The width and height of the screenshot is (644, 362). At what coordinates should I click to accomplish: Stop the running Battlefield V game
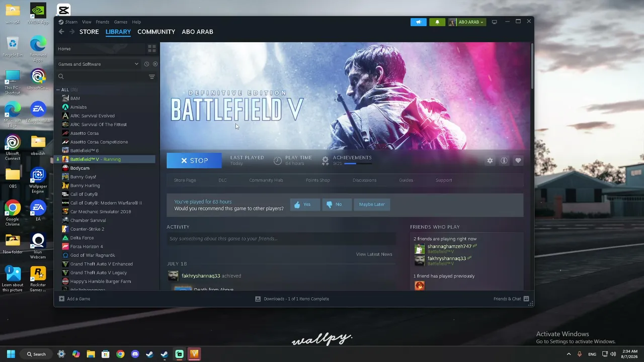coord(194,160)
